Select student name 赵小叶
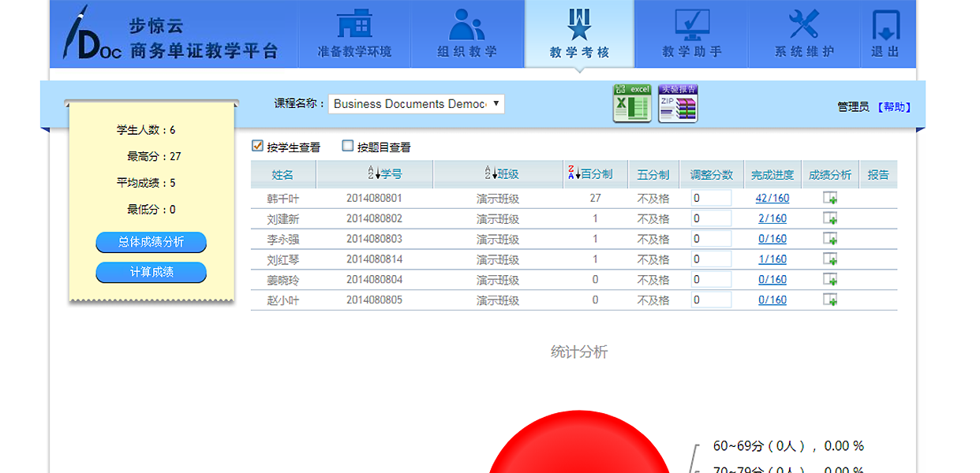The height and width of the screenshot is (473, 980). click(283, 300)
